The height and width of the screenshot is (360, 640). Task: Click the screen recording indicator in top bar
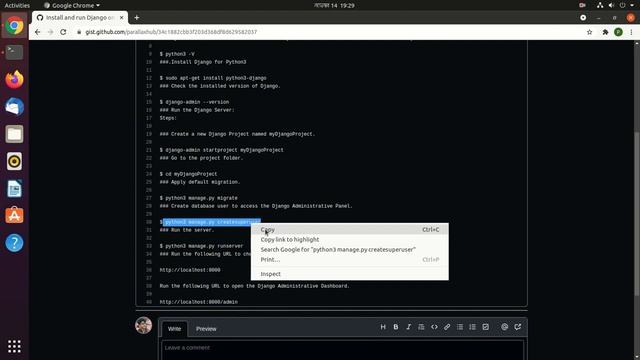coord(582,5)
